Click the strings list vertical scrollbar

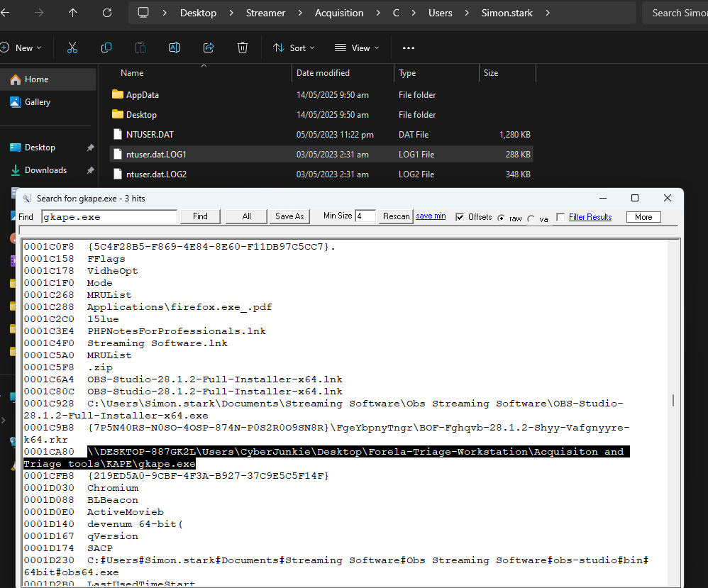coord(673,401)
